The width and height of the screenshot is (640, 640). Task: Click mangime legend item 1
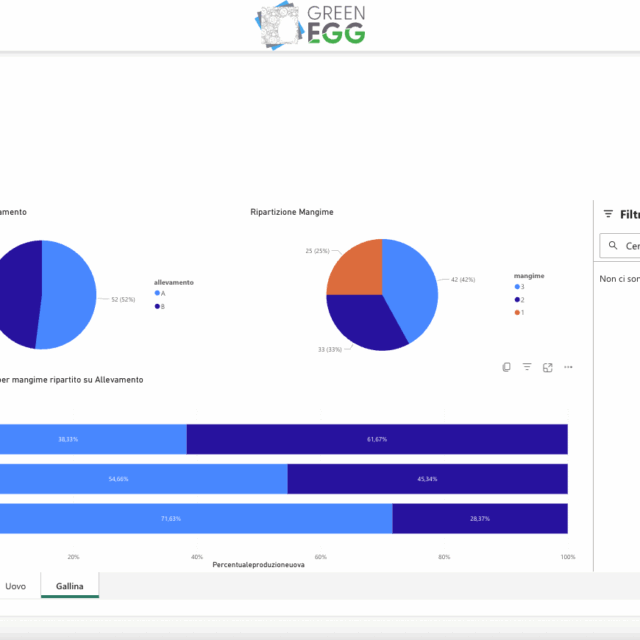[519, 312]
